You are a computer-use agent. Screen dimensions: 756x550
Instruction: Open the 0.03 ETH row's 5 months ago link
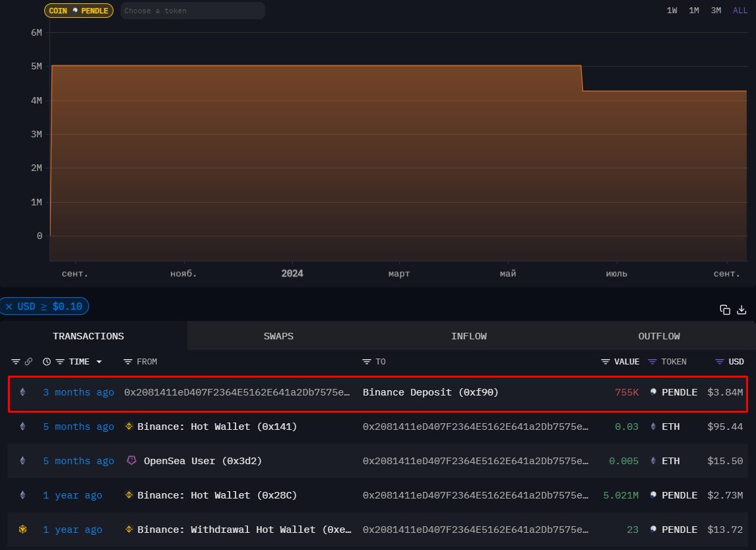79,427
